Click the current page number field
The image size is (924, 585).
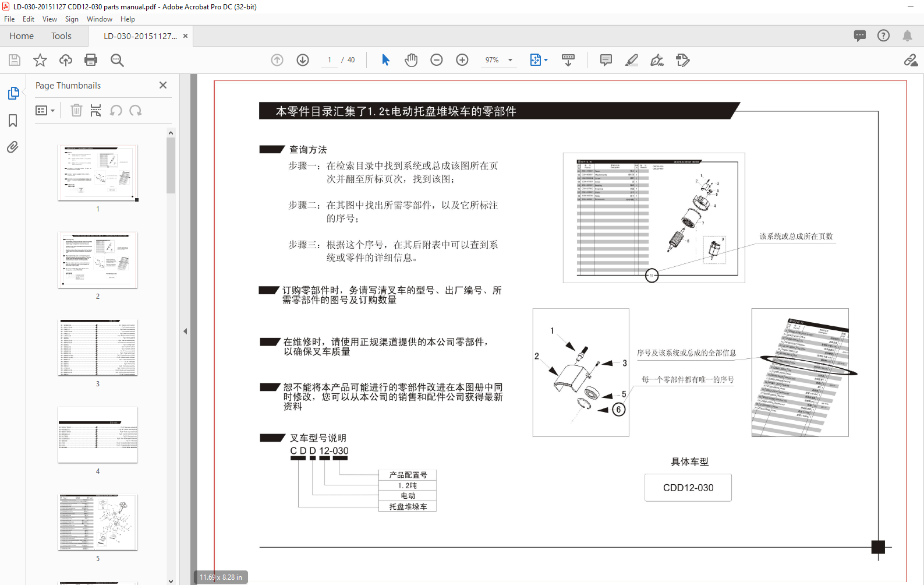pyautogui.click(x=330, y=60)
